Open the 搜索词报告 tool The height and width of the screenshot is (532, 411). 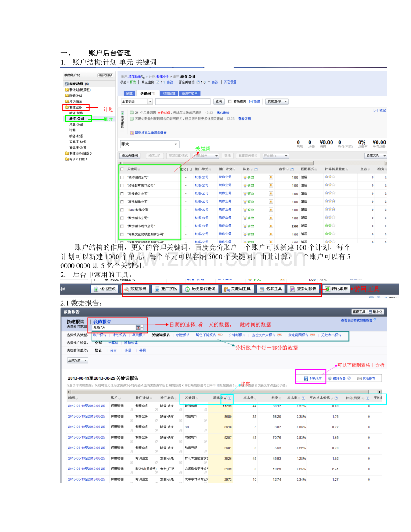pyautogui.click(x=303, y=289)
